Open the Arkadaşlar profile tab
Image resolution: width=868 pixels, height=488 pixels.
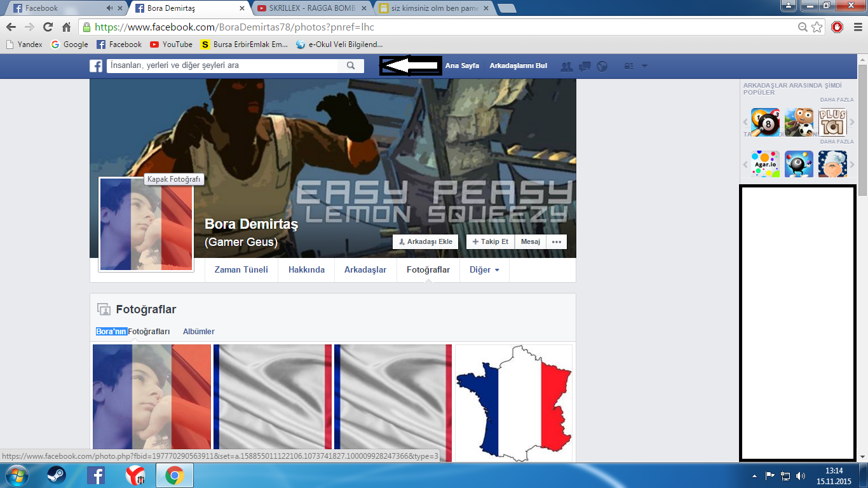(x=365, y=270)
